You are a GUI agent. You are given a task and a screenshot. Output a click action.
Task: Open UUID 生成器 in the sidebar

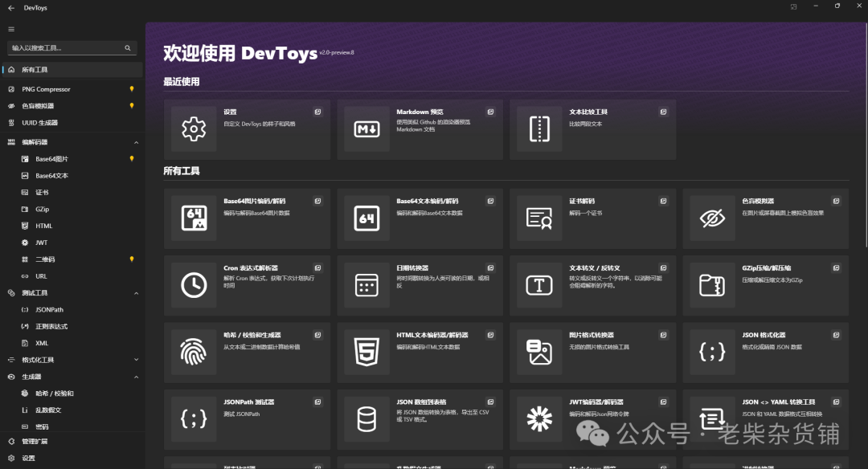coord(72,123)
